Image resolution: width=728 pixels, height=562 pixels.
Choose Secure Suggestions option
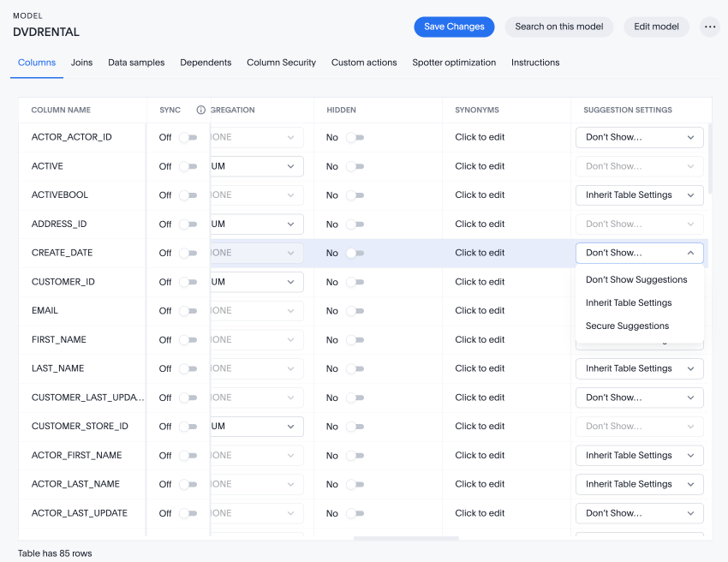tap(639, 326)
